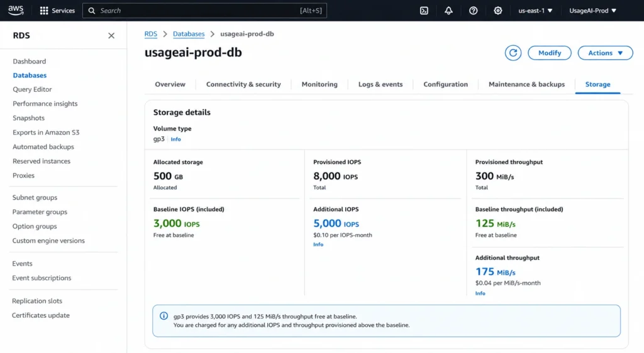Image resolution: width=644 pixels, height=353 pixels.
Task: Open Performance insights in the sidebar
Action: (45, 104)
